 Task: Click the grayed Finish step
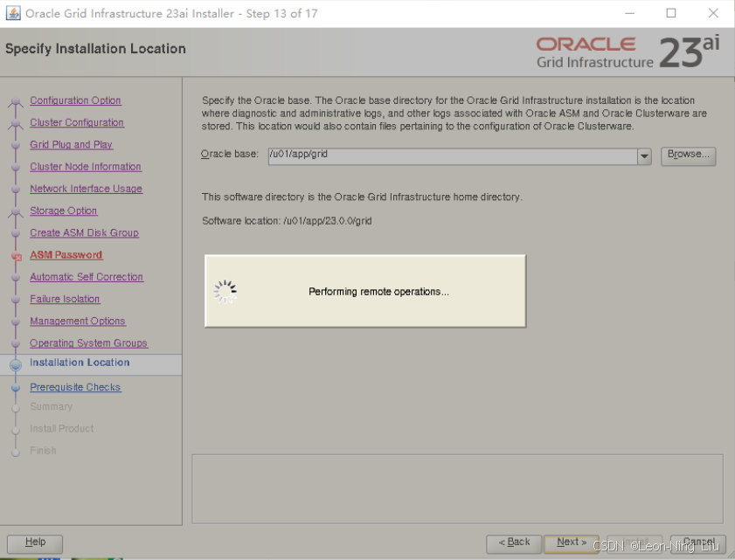tap(43, 450)
